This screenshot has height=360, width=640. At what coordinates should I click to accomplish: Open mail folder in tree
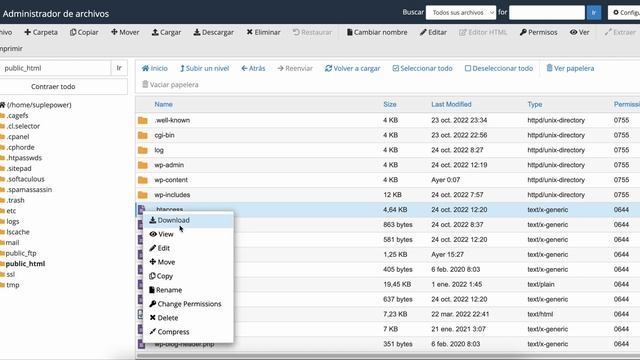point(12,243)
